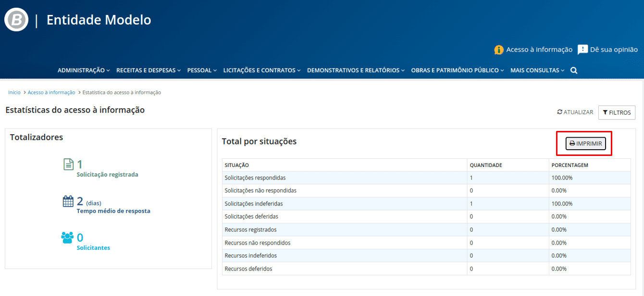
Task: Open the search magnifier icon
Action: (573, 70)
